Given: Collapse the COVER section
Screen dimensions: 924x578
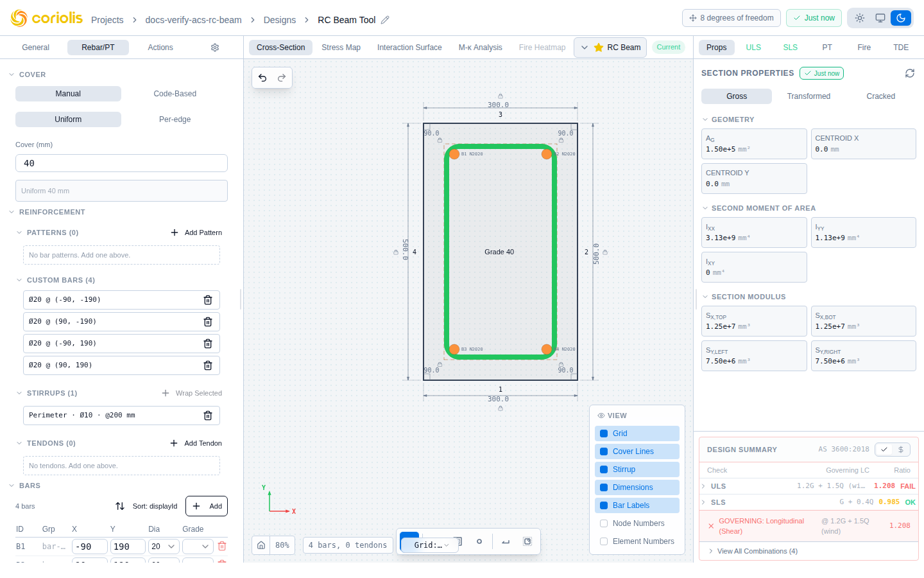Looking at the screenshot, I should (12, 74).
